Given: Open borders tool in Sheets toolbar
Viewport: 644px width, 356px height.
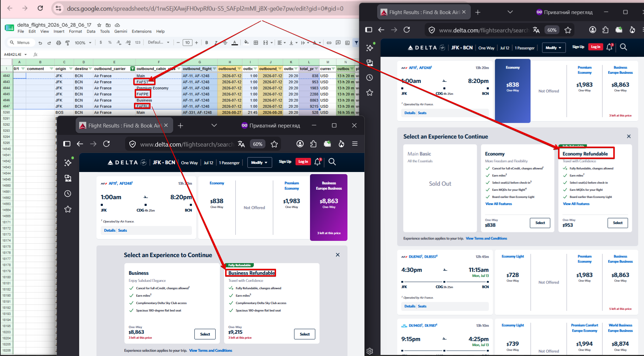Looking at the screenshot, I should tap(256, 42).
